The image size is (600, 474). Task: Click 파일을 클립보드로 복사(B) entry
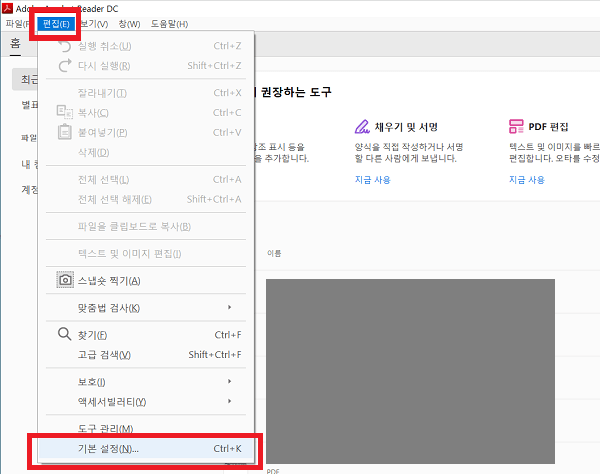coord(146,226)
